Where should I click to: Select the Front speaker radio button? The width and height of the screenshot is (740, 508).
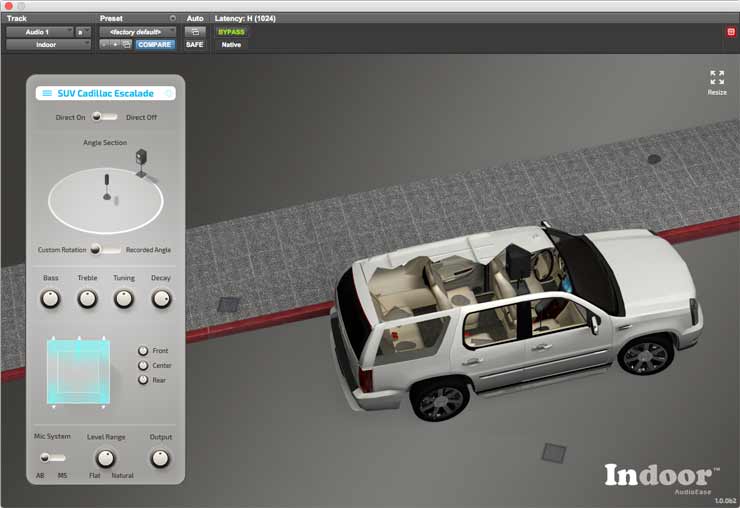(x=143, y=350)
